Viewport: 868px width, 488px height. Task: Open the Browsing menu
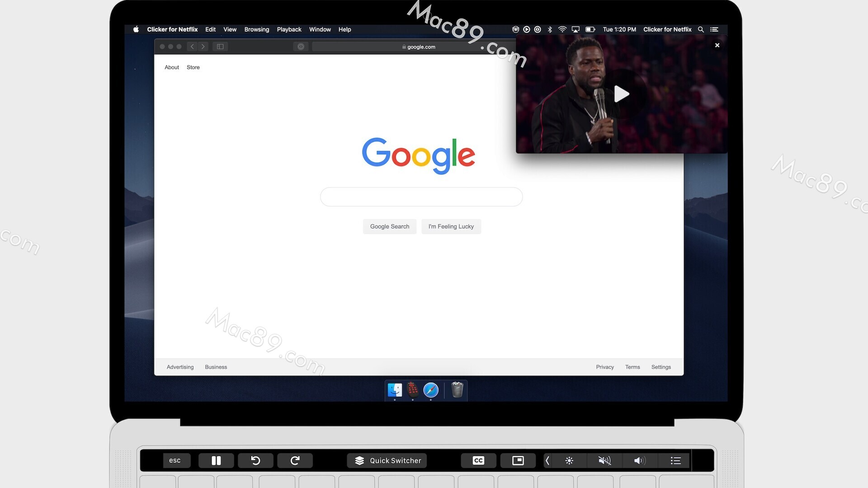256,29
